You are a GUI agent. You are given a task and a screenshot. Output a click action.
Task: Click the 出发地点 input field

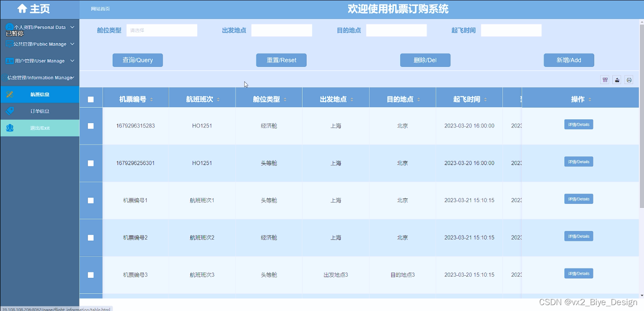(x=282, y=30)
